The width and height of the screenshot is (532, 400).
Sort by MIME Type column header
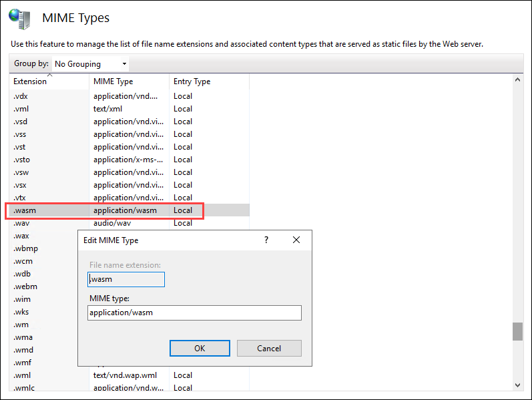[113, 81]
